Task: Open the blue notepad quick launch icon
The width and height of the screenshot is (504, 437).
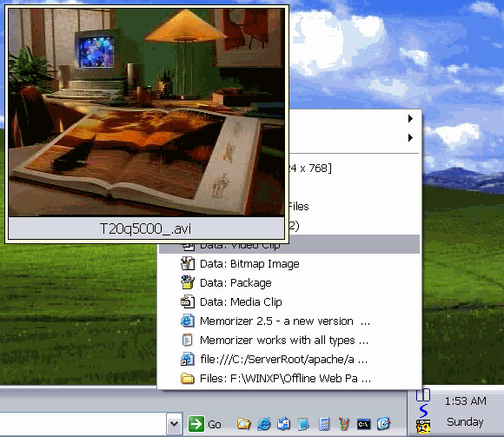Action: pos(303,424)
